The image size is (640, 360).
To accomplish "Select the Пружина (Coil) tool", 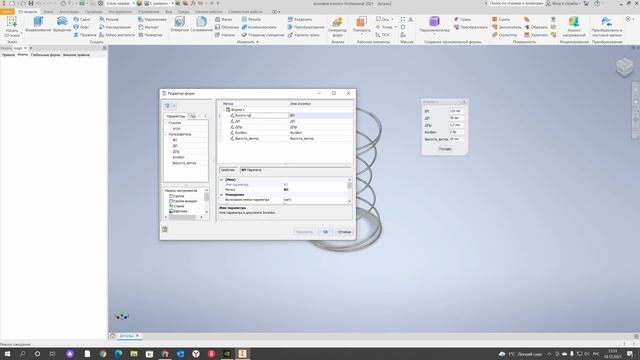I will (84, 35).
